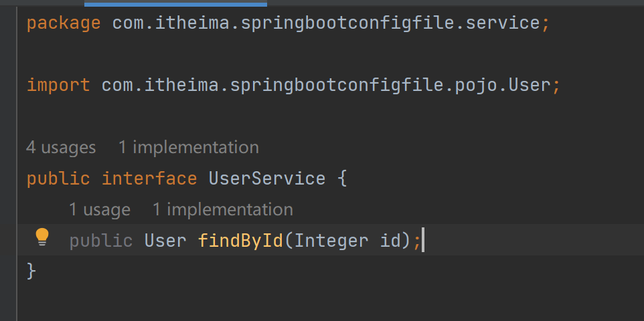Click User class in import statement

pyautogui.click(x=530, y=86)
